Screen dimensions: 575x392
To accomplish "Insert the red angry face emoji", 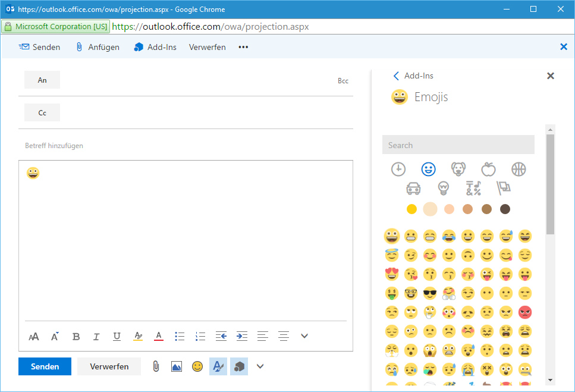I will 525,312.
